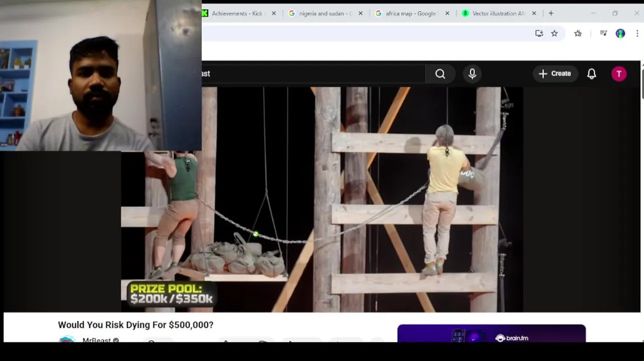Click inside the YouTube search field
This screenshot has width=644, height=361.
(x=313, y=74)
